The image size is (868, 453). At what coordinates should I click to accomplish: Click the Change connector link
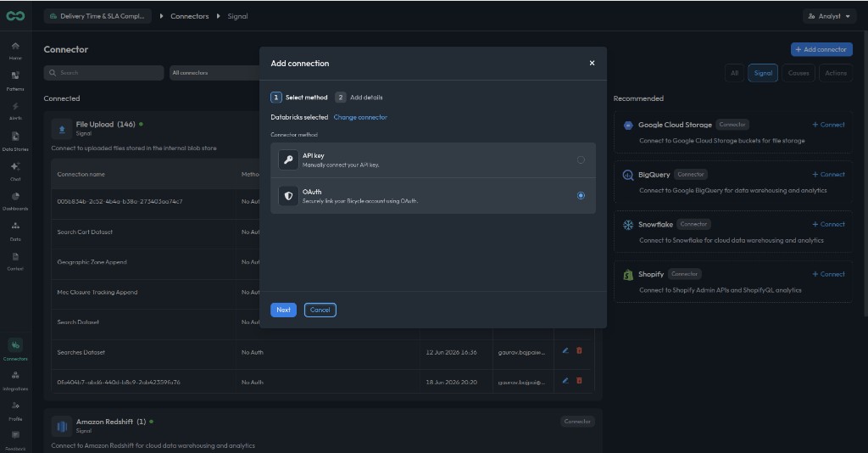(360, 117)
